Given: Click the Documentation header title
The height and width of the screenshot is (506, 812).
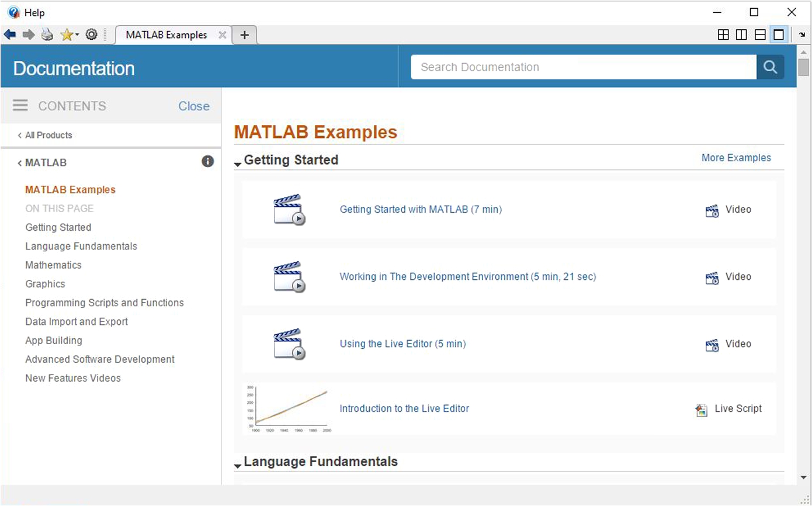Looking at the screenshot, I should (74, 68).
